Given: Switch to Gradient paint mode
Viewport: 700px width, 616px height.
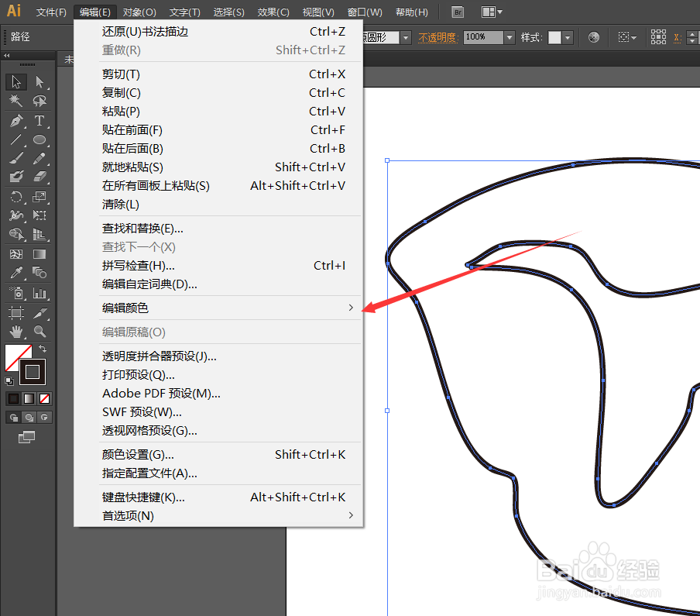Looking at the screenshot, I should coord(29,398).
